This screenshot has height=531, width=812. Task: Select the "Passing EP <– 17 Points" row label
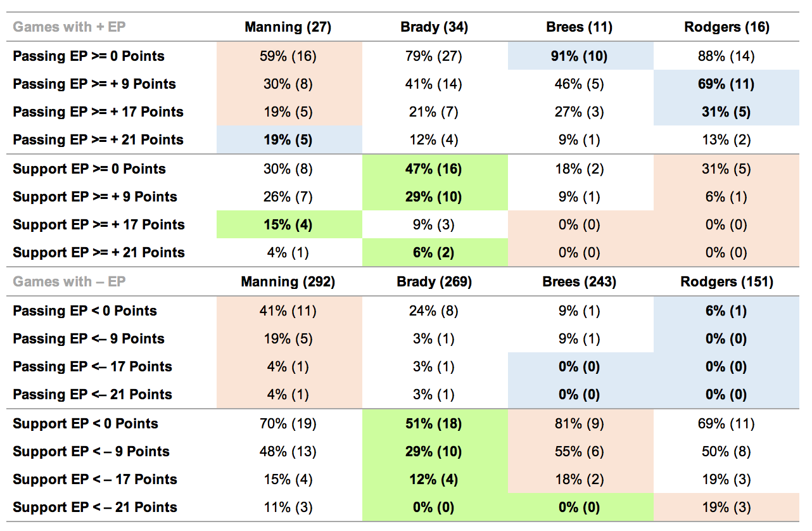[x=92, y=367]
